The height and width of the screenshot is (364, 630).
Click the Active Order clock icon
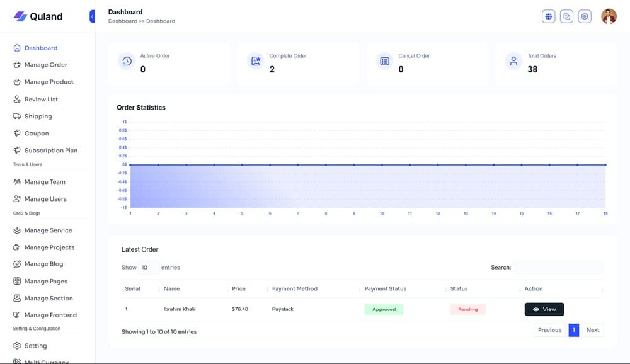[127, 61]
